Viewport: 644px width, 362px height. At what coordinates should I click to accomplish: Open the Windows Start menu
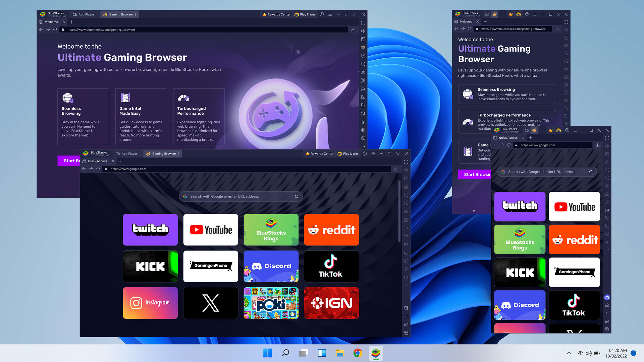pyautogui.click(x=268, y=353)
